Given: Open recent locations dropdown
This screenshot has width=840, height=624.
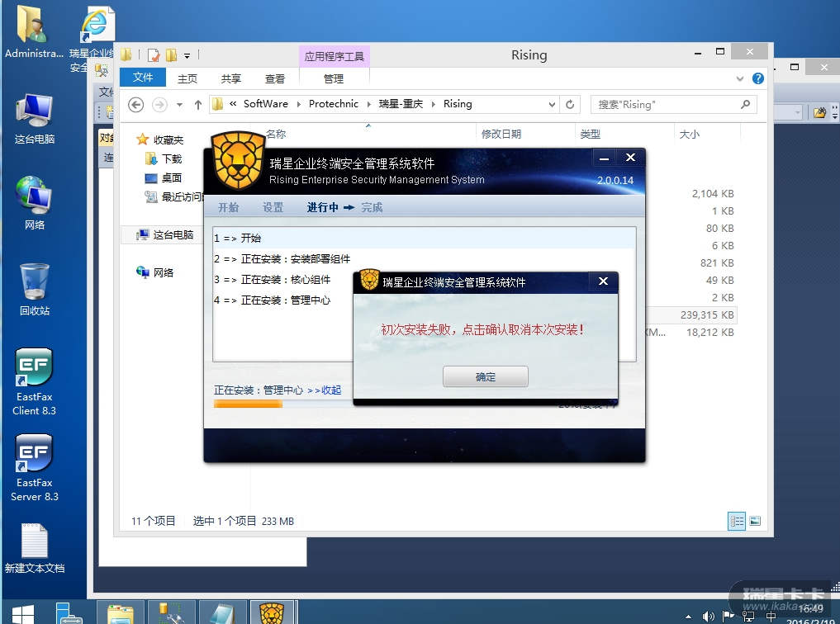Looking at the screenshot, I should pos(179,105).
